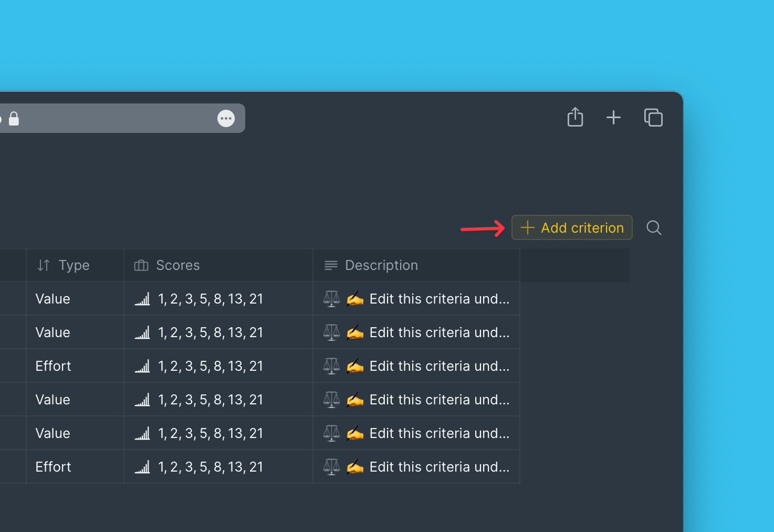
Task: Click the address bar ellipsis button
Action: (x=226, y=118)
